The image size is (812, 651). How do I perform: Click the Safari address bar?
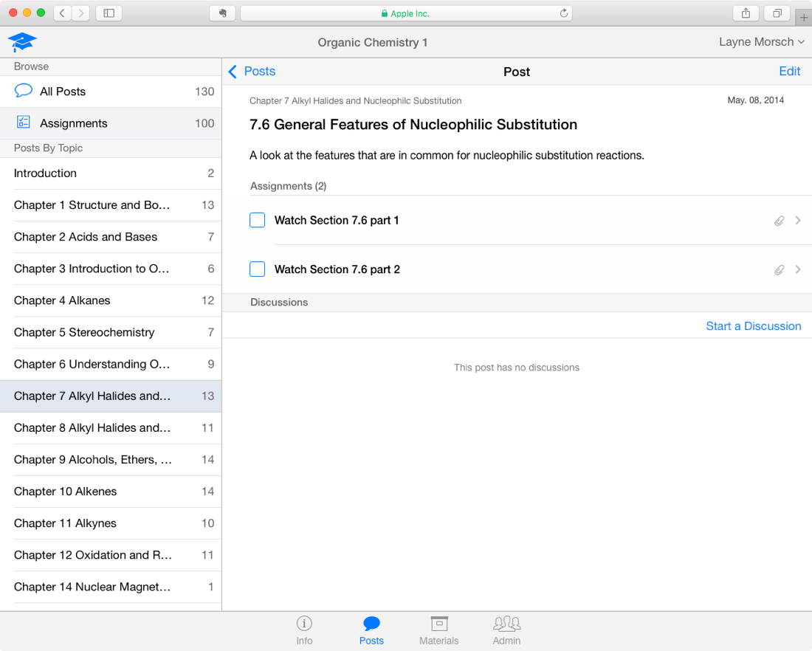point(405,13)
